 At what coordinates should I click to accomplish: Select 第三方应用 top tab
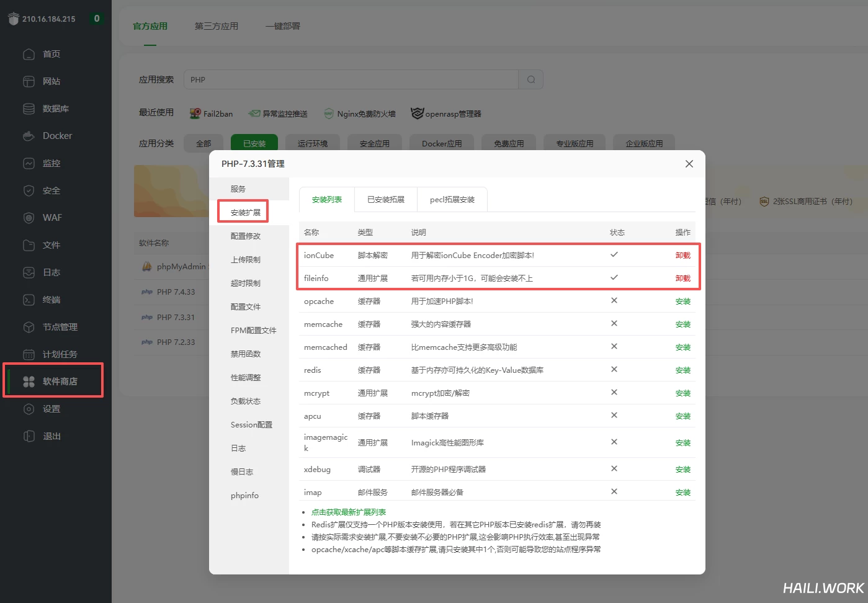pyautogui.click(x=216, y=26)
